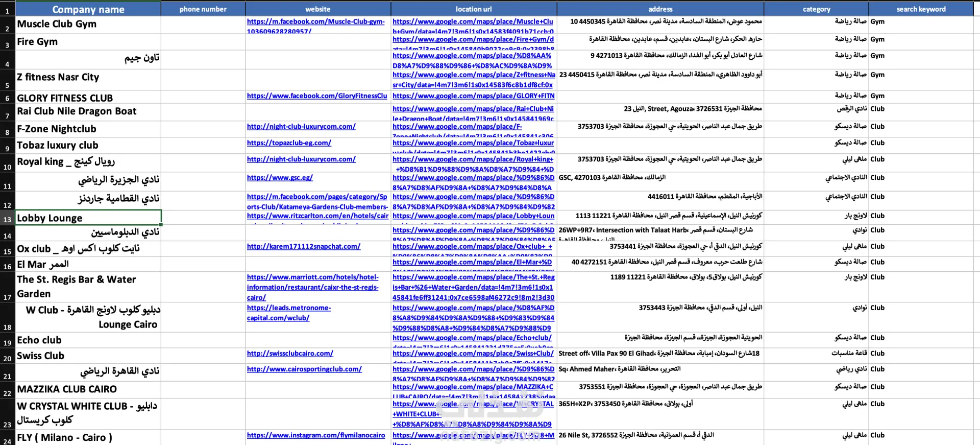Select the "phone number" header cell
The height and width of the screenshot is (445, 980).
(203, 9)
